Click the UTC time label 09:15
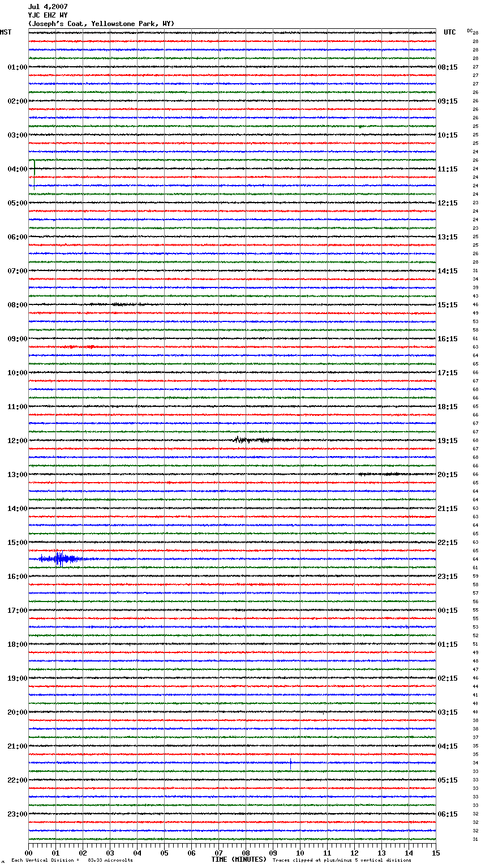 click(448, 101)
